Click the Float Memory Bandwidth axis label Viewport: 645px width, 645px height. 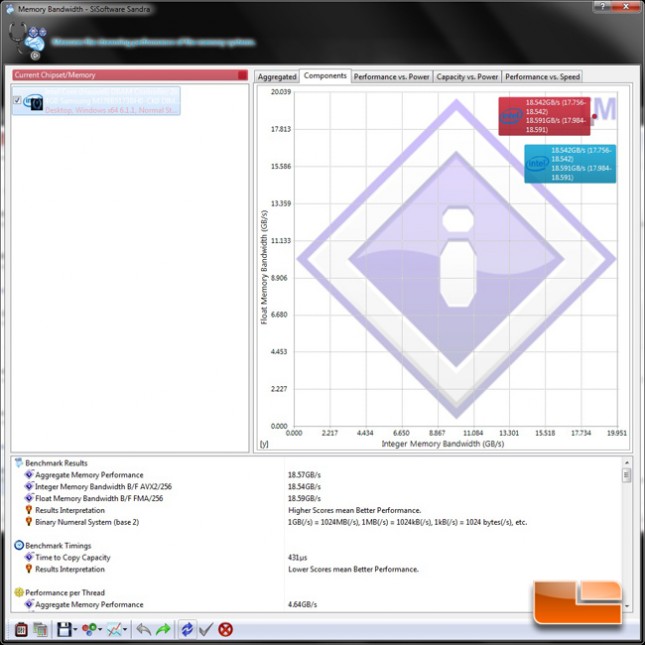click(264, 267)
